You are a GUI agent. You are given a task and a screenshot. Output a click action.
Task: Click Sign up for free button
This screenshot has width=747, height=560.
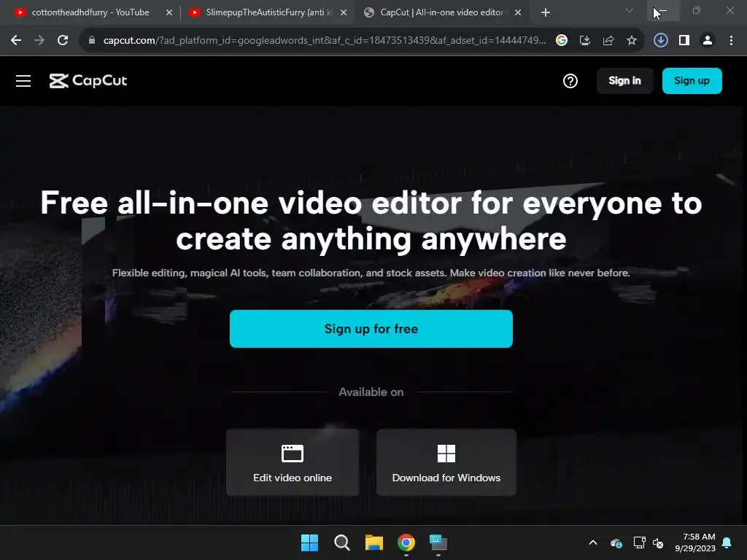point(371,329)
